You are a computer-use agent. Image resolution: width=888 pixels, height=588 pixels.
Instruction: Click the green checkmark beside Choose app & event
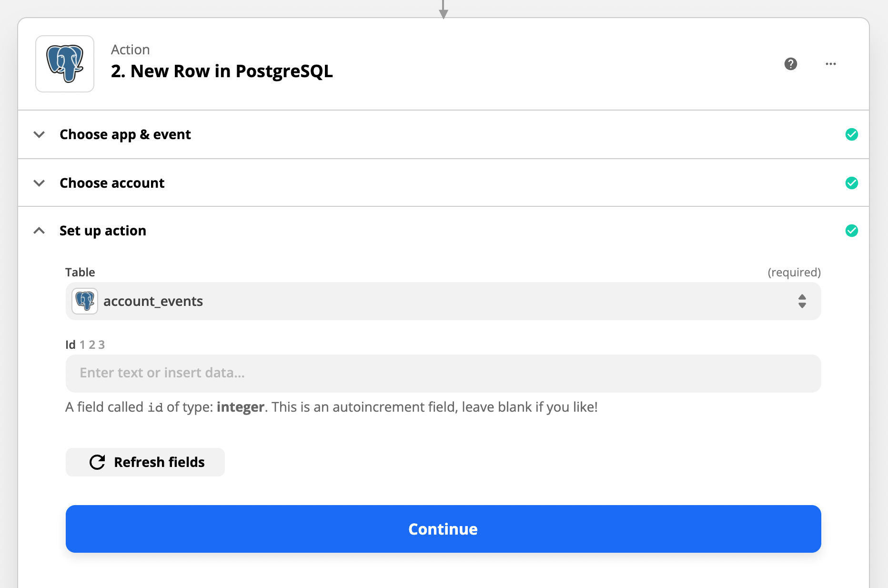[x=852, y=134]
